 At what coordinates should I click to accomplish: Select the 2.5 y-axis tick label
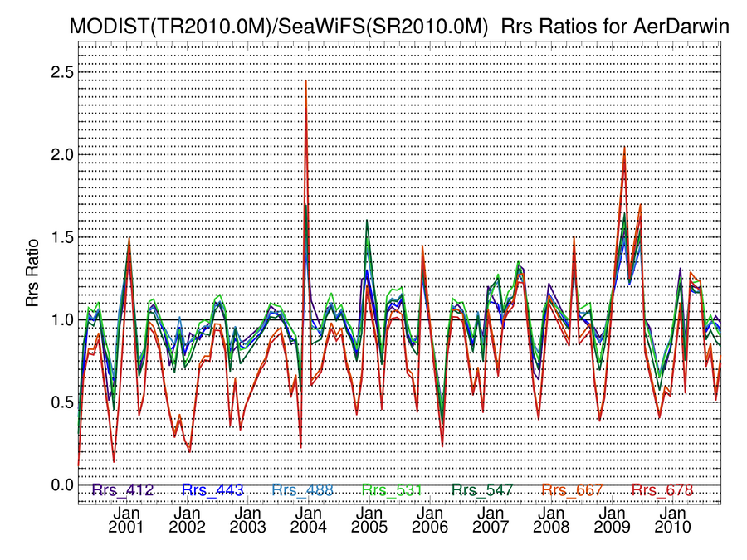[x=62, y=72]
